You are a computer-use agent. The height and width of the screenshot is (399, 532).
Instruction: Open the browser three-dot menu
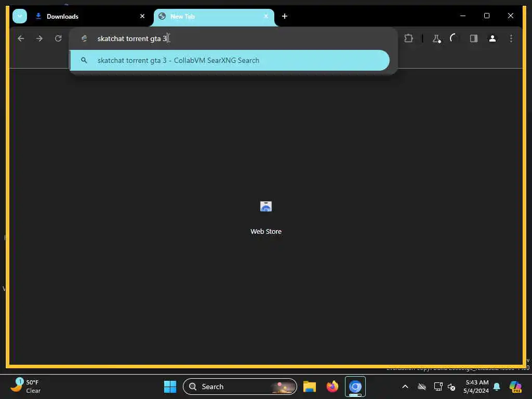(511, 38)
